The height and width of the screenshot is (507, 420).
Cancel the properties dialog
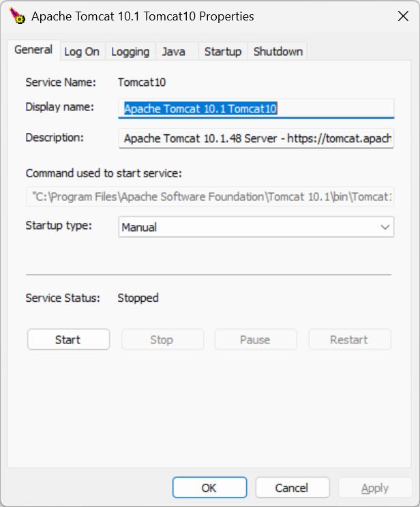[292, 488]
